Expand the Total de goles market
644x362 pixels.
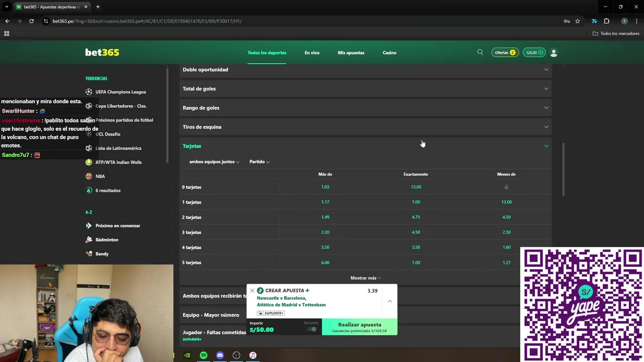(365, 88)
